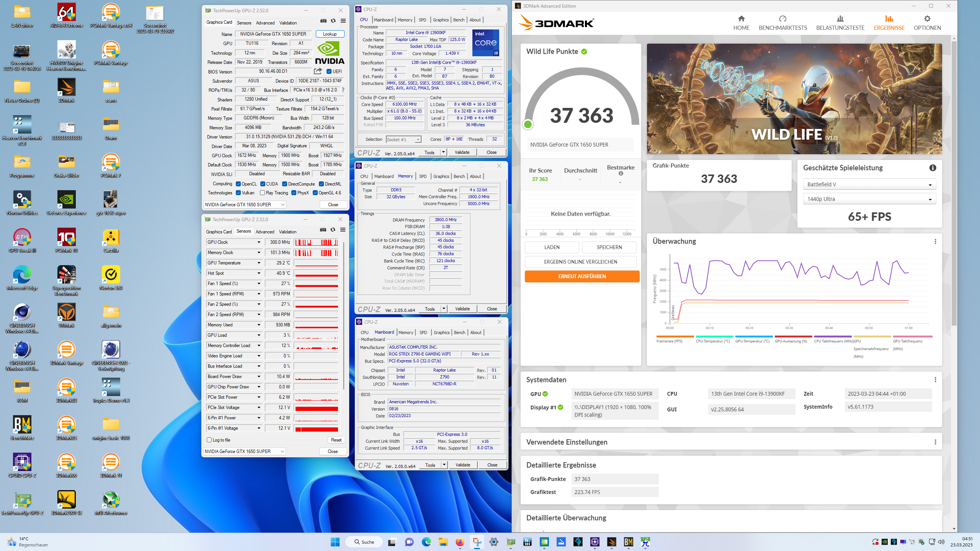The width and height of the screenshot is (980, 551).
Task: Click screenshot camera icon in upper GPU-Z window
Action: 323,21
